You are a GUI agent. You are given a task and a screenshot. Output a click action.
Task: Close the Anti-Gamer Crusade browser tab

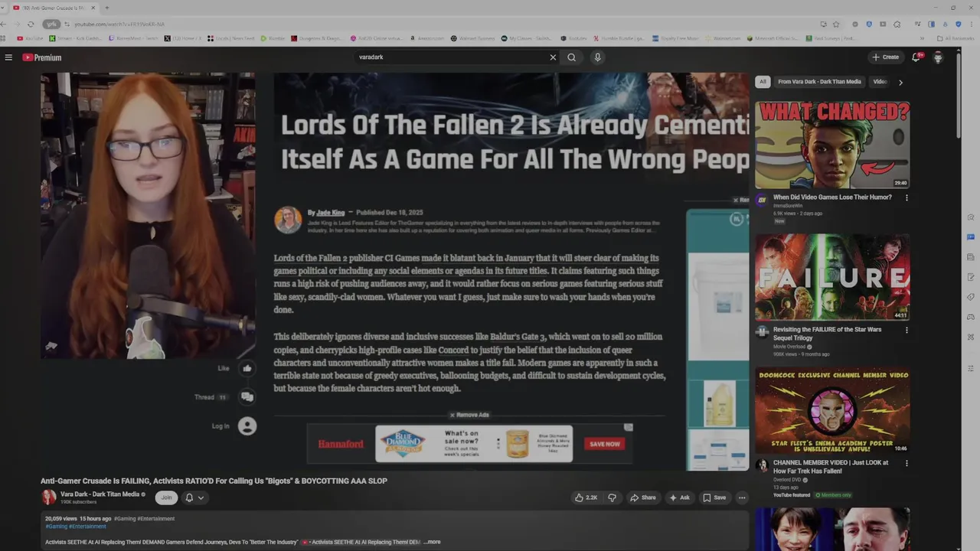click(93, 8)
